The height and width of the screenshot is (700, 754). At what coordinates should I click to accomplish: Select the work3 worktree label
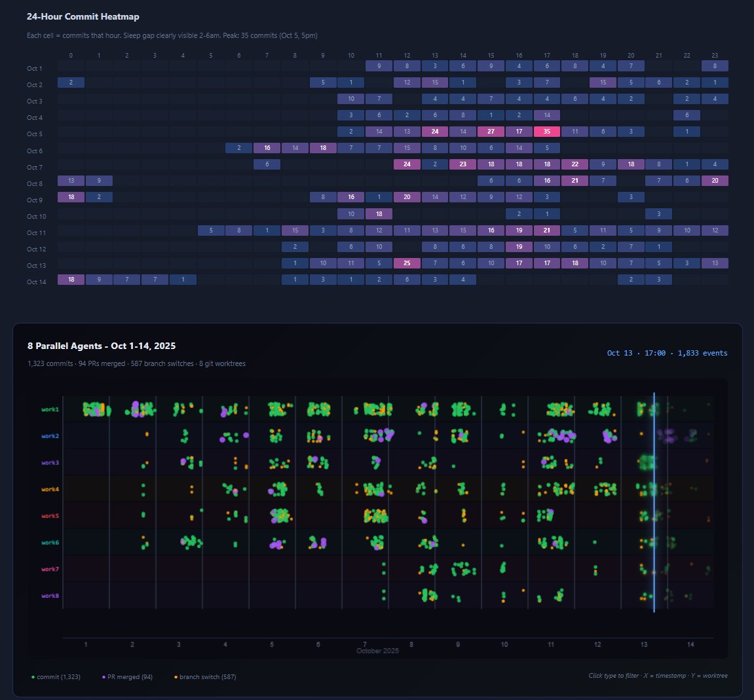[50, 462]
